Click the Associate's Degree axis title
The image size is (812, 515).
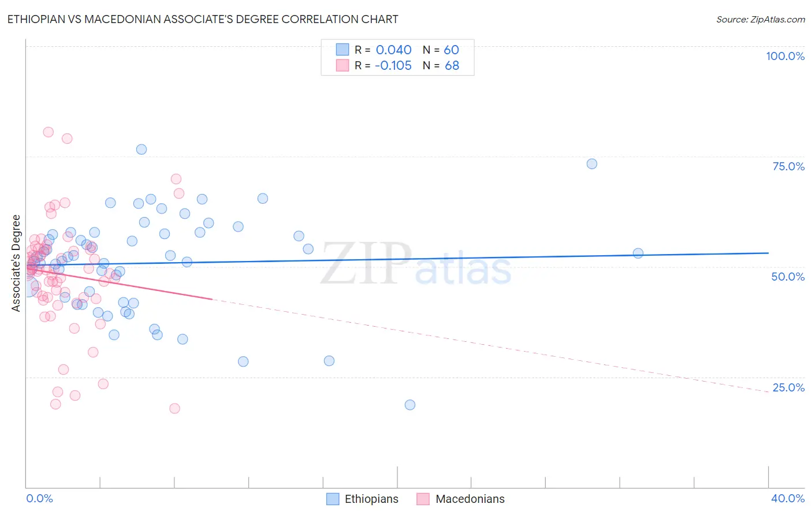[16, 263]
